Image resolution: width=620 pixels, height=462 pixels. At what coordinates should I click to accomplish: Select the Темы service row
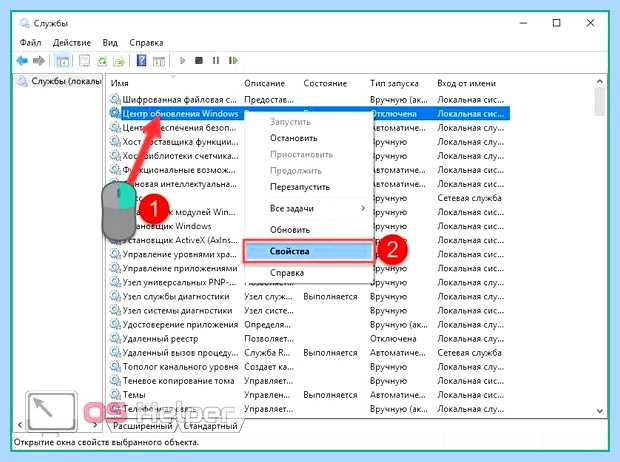[310, 395]
